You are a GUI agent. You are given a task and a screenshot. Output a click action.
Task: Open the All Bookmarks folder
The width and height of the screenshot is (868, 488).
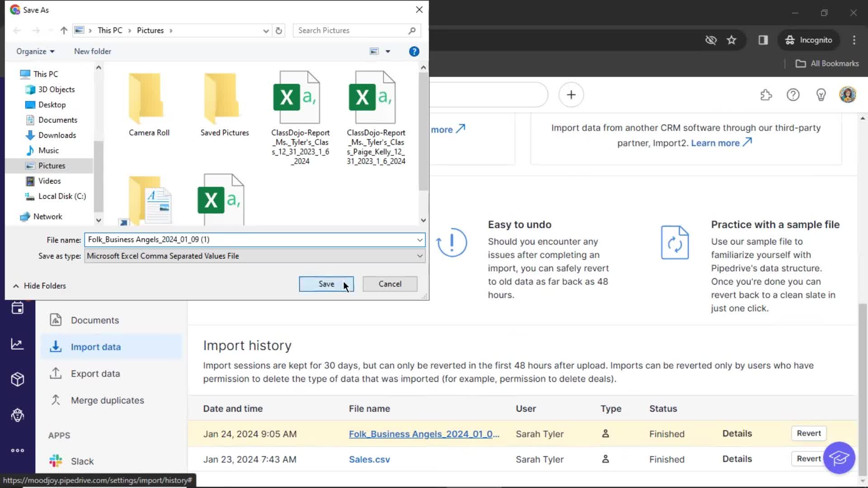point(827,64)
